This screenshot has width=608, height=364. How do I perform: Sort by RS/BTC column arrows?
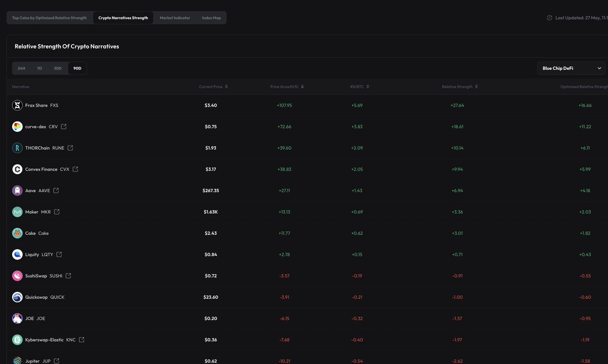point(368,87)
